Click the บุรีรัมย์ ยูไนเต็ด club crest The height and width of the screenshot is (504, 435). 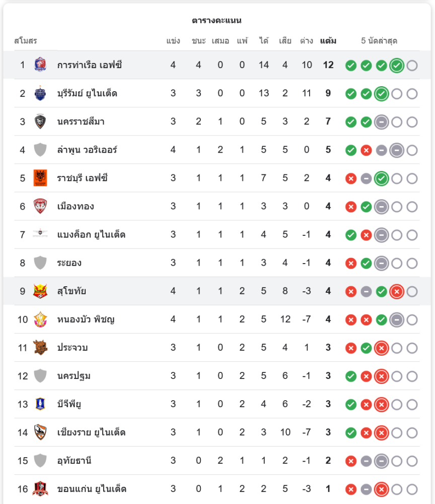pos(40,93)
